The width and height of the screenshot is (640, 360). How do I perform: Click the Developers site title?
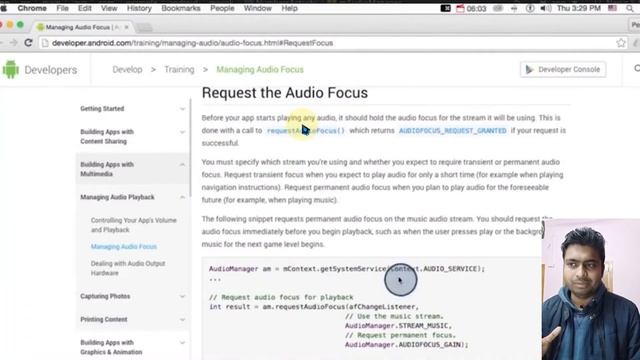(x=51, y=70)
